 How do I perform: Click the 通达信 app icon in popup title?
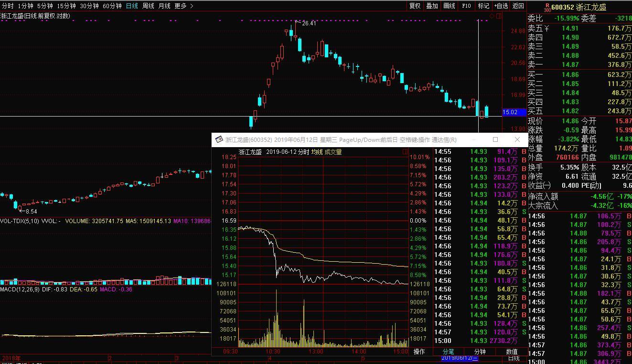pos(219,139)
